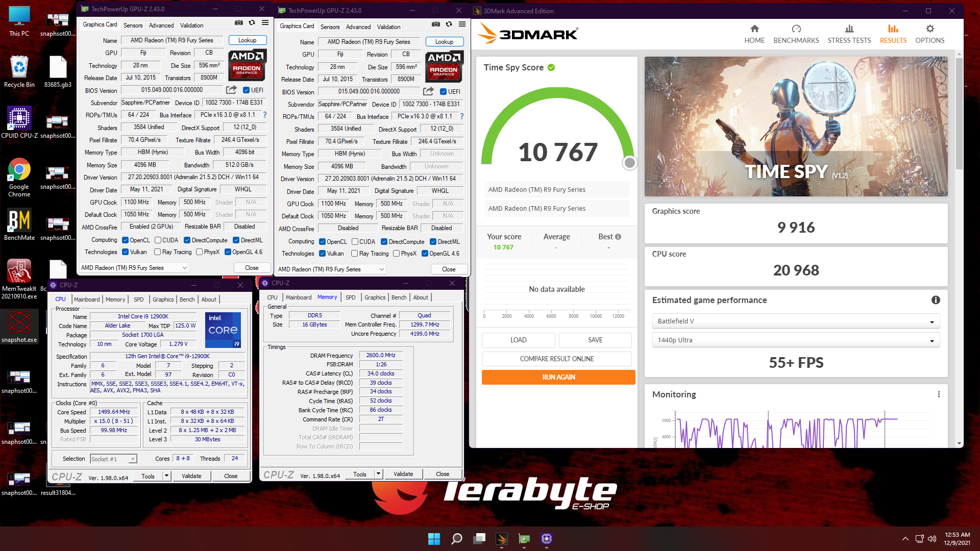Screen dimensions: 980x551
Task: Click info icon next to Best score
Action: tap(618, 237)
